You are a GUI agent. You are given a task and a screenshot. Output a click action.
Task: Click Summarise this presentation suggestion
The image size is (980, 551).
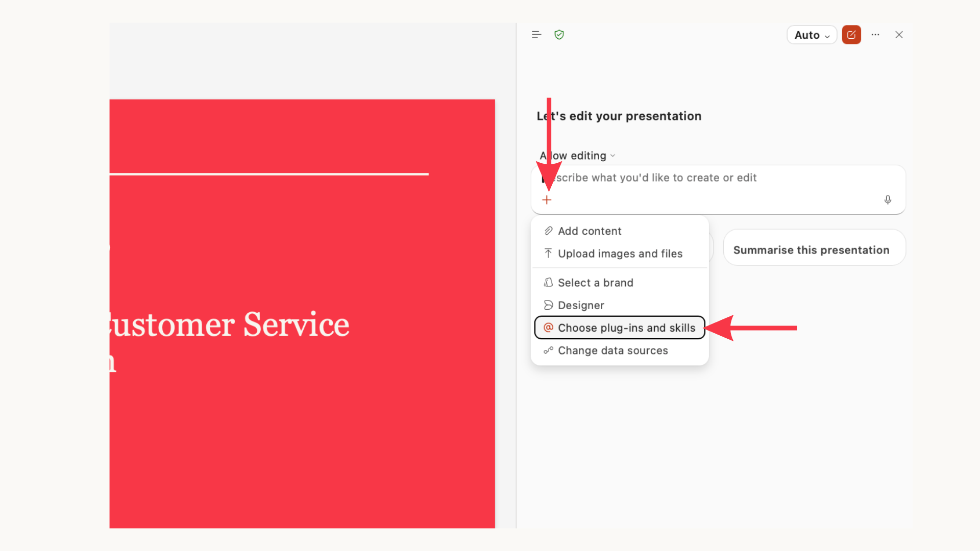point(814,247)
